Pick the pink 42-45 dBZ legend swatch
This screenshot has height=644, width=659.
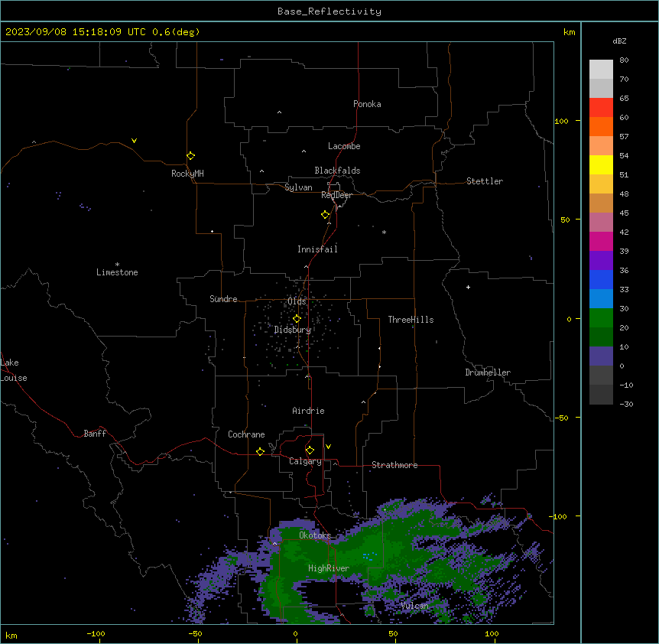(x=601, y=223)
